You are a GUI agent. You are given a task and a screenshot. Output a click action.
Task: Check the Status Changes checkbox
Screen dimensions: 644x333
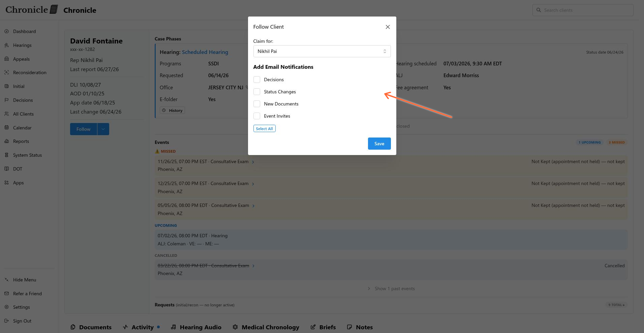click(x=257, y=92)
